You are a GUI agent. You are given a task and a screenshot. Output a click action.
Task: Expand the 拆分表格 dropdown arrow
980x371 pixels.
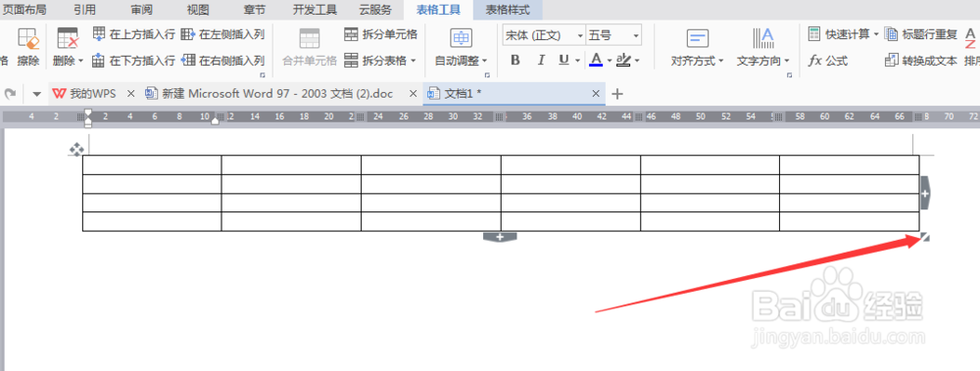(x=413, y=62)
